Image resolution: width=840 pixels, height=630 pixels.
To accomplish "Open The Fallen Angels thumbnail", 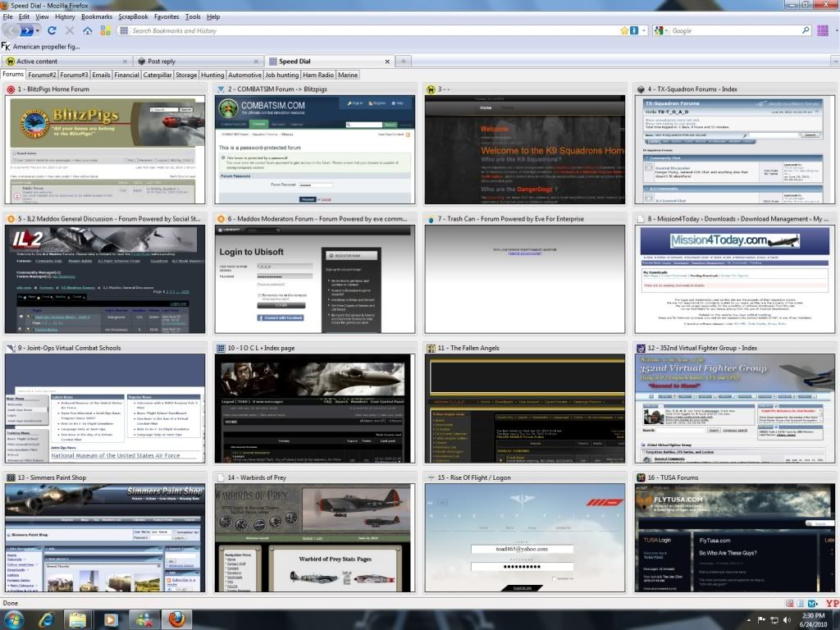I will click(x=525, y=409).
